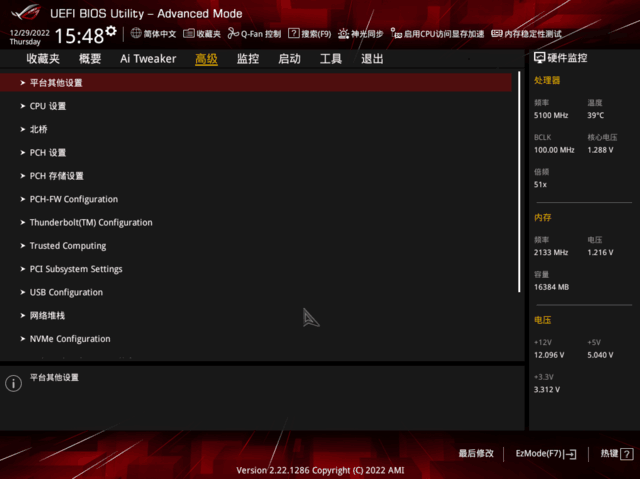This screenshot has height=479, width=640.
Task: Go to the 启动 tab
Action: click(x=289, y=59)
